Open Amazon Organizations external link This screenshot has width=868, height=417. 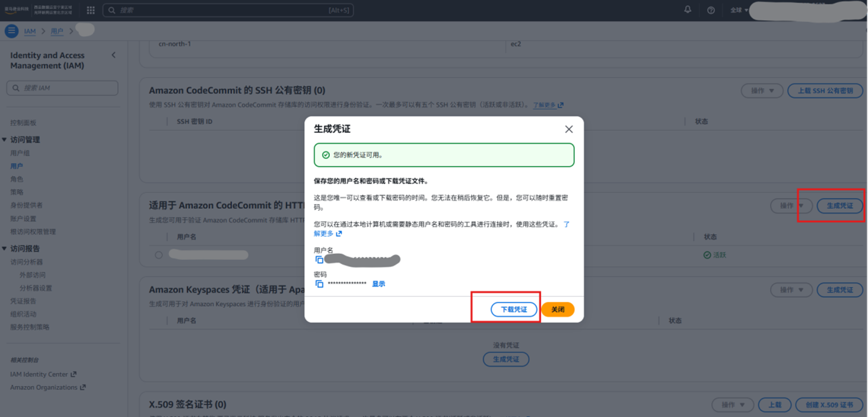coord(48,387)
